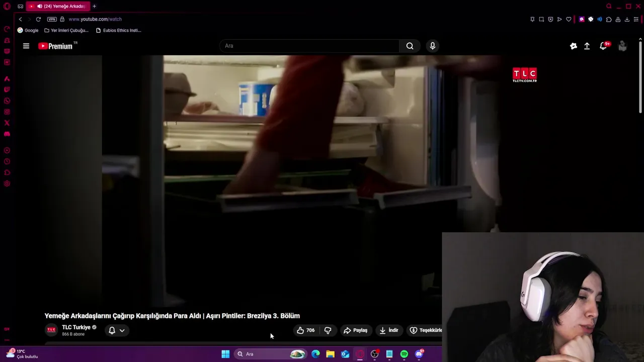Start voice search with microphone icon

(433, 46)
